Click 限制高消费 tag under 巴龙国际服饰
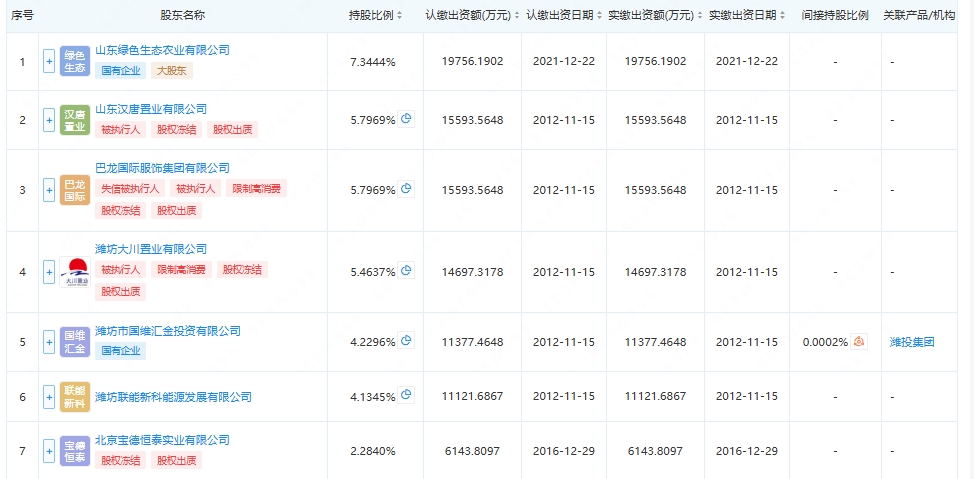The width and height of the screenshot is (974, 479). (256, 188)
